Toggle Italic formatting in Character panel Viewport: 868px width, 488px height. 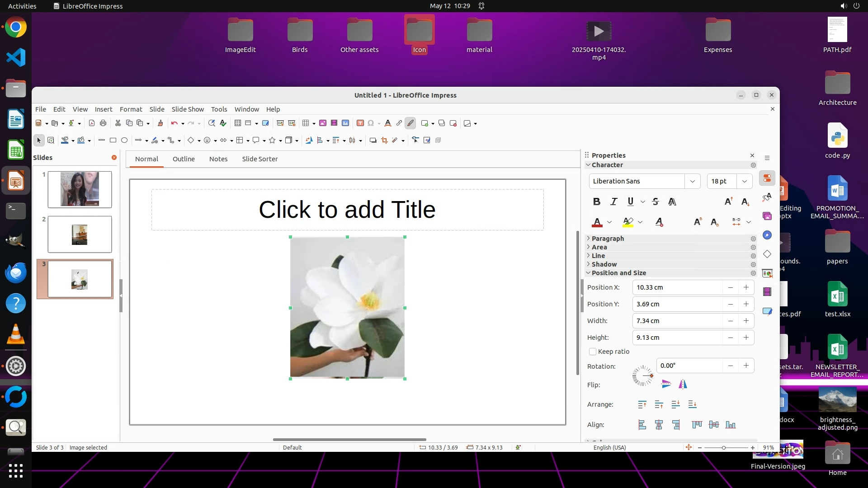pyautogui.click(x=613, y=202)
